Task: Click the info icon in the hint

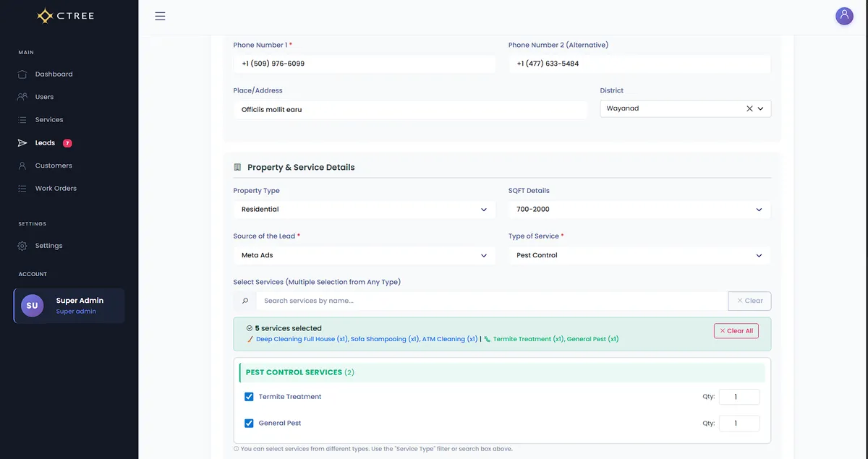Action: pos(237,449)
